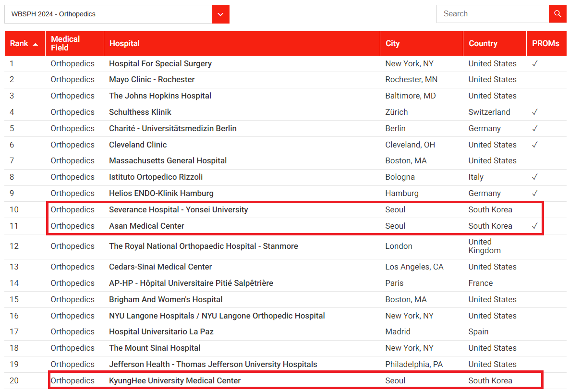Select Cedars-Sinai Medical Center
Image resolution: width=569 pixels, height=392 pixels.
[x=160, y=267]
